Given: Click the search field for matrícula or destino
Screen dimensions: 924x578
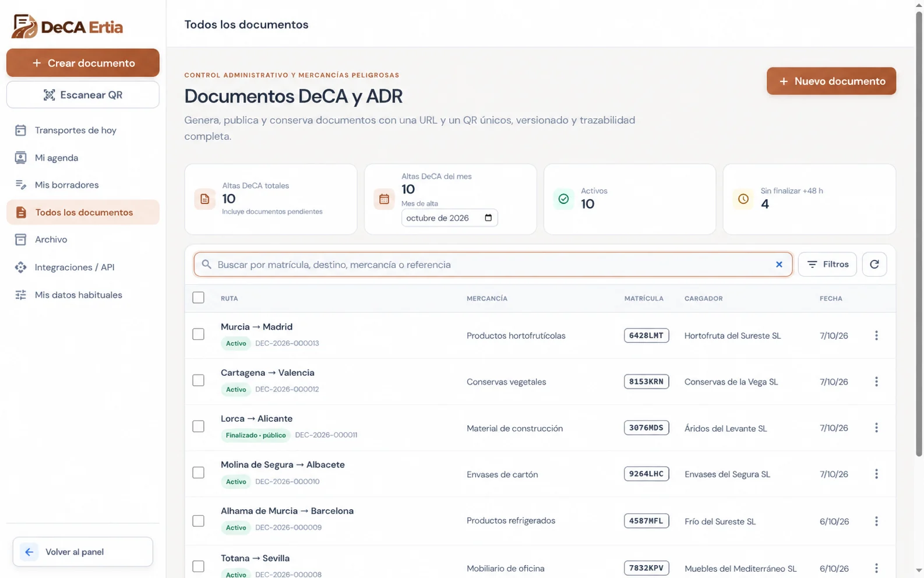Looking at the screenshot, I should 493,265.
